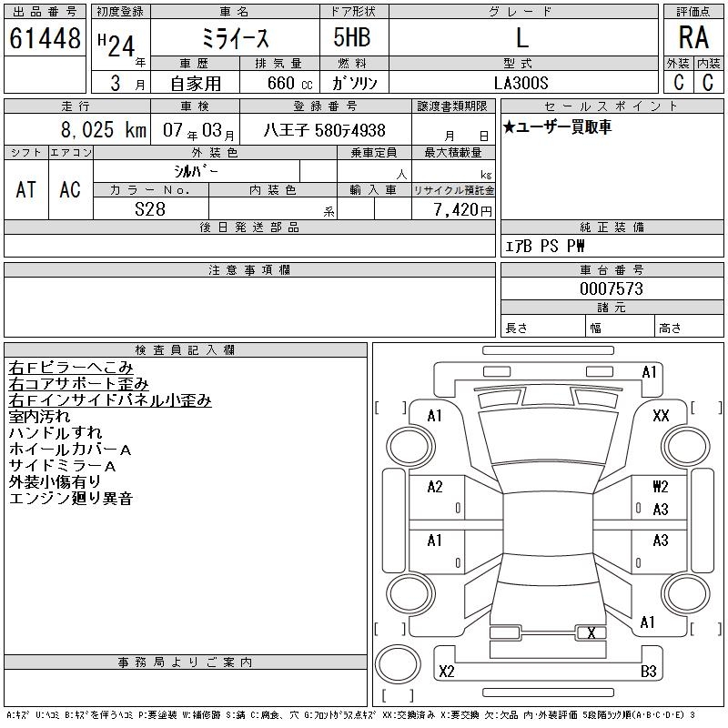Click the X2 mark on the rear bumper
This screenshot has width=728, height=728.
tap(446, 672)
